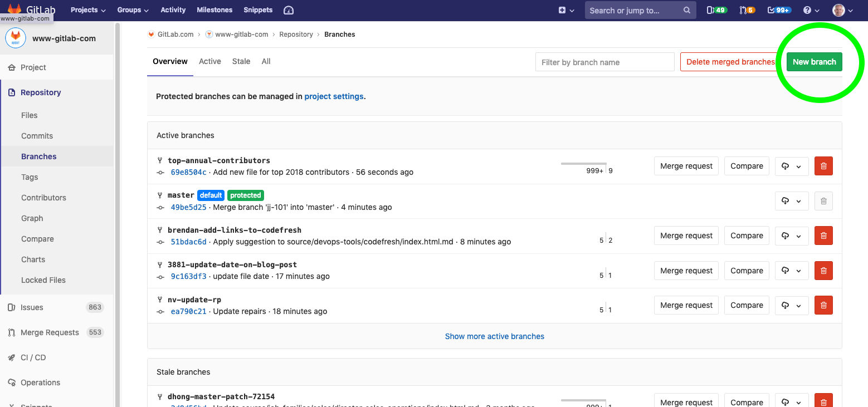This screenshot has width=868, height=407.
Task: Open merge requests counter showing 5
Action: 747,10
